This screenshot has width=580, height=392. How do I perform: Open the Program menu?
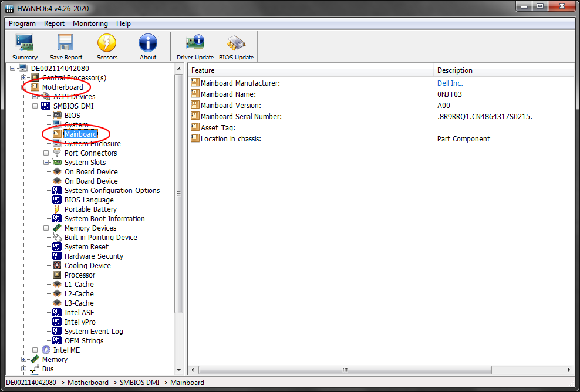[22, 23]
